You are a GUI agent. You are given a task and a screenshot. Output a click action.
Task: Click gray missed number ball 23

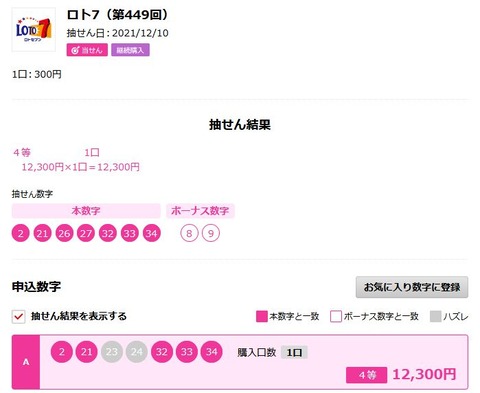[x=112, y=352]
